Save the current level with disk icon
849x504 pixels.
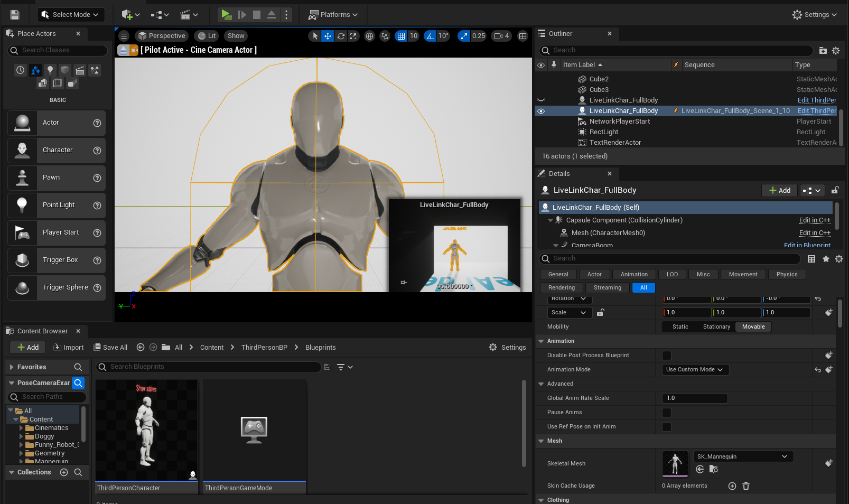pos(15,15)
